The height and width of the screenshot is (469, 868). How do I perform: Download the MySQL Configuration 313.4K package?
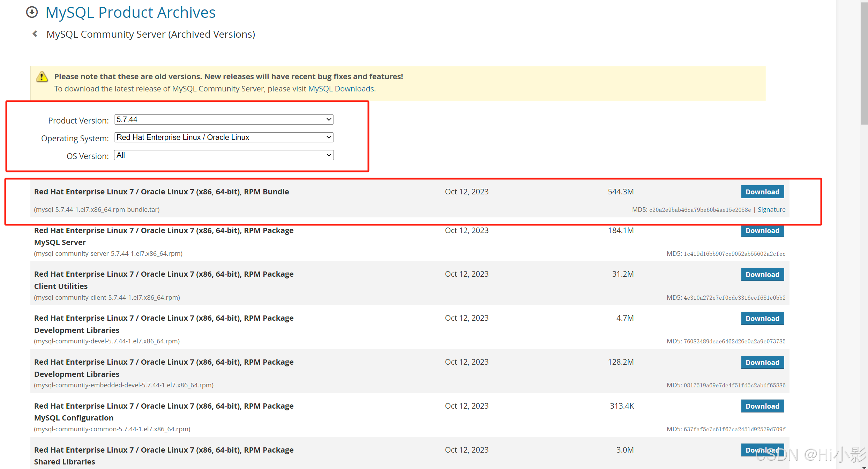click(762, 406)
